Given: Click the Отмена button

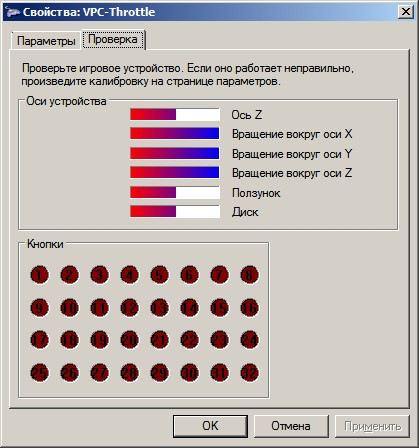Looking at the screenshot, I should 291,426.
